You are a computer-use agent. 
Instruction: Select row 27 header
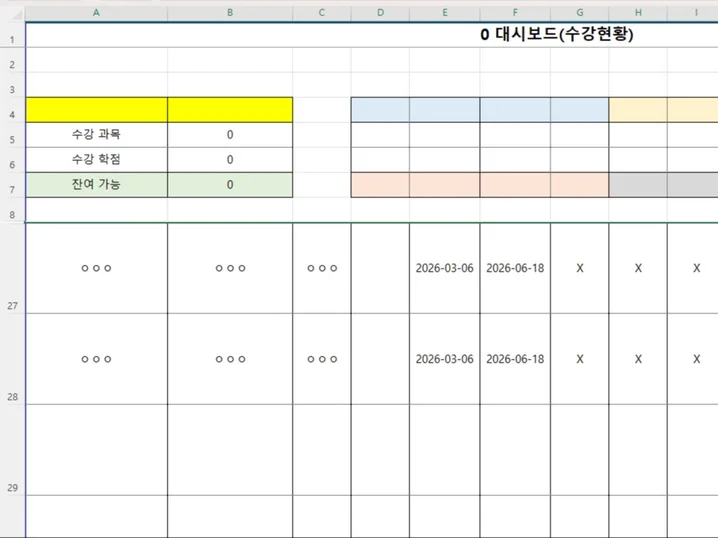click(12, 268)
